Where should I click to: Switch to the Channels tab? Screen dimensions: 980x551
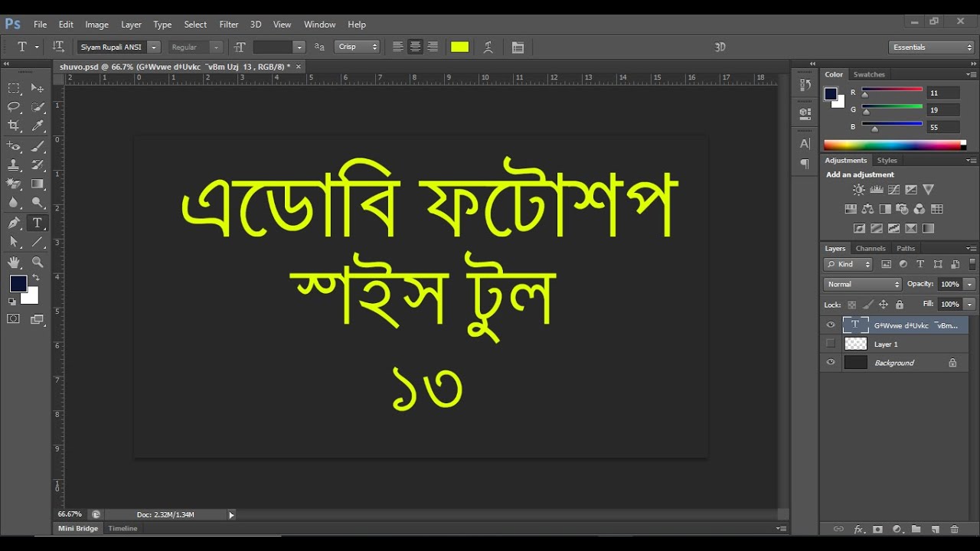871,248
